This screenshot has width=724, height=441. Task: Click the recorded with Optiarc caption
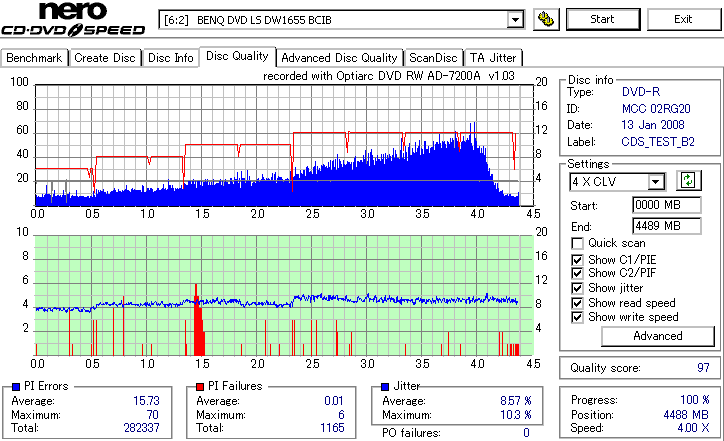[389, 76]
